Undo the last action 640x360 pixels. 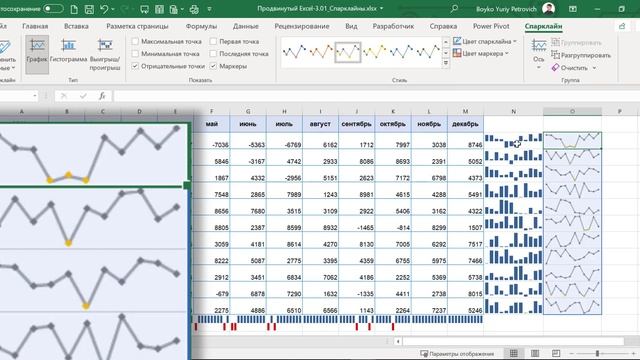pyautogui.click(x=104, y=9)
